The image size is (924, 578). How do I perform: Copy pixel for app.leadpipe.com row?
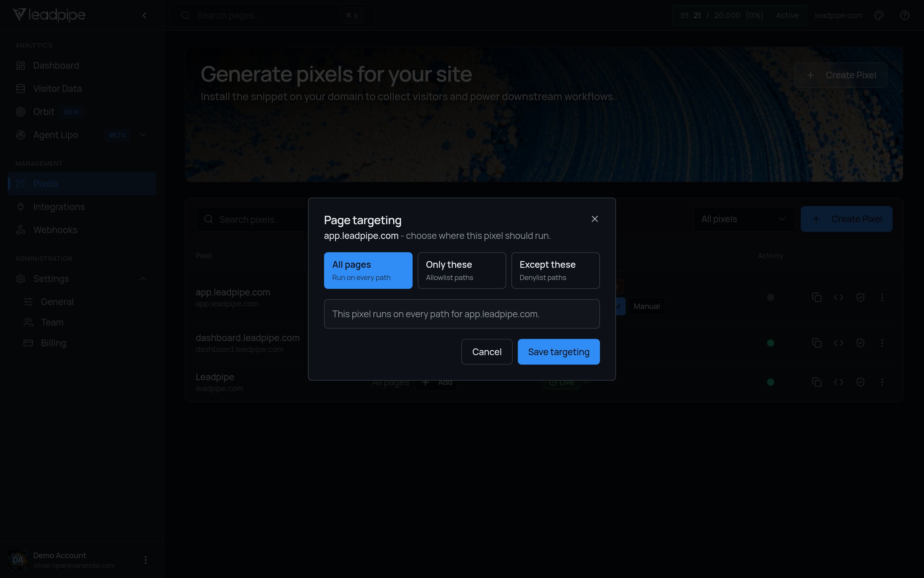[817, 297]
